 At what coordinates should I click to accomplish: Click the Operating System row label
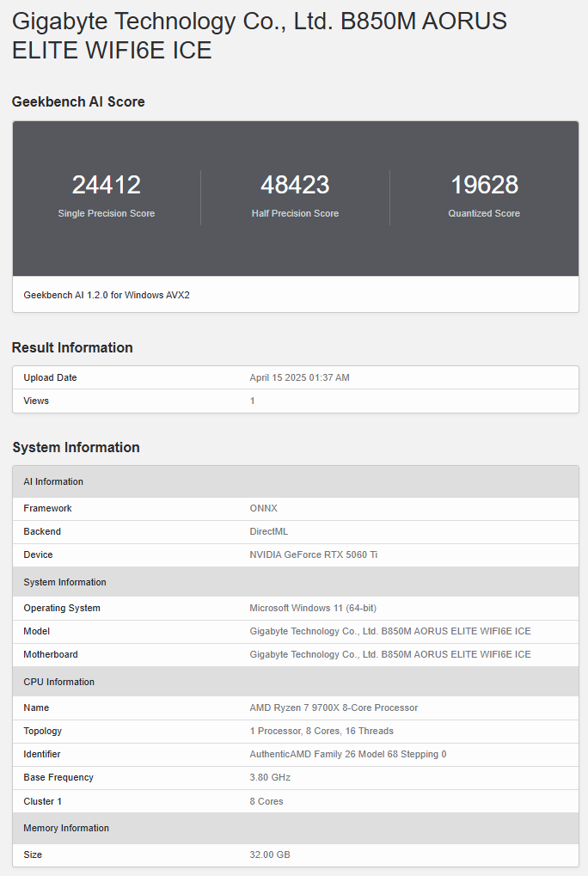[x=62, y=608]
